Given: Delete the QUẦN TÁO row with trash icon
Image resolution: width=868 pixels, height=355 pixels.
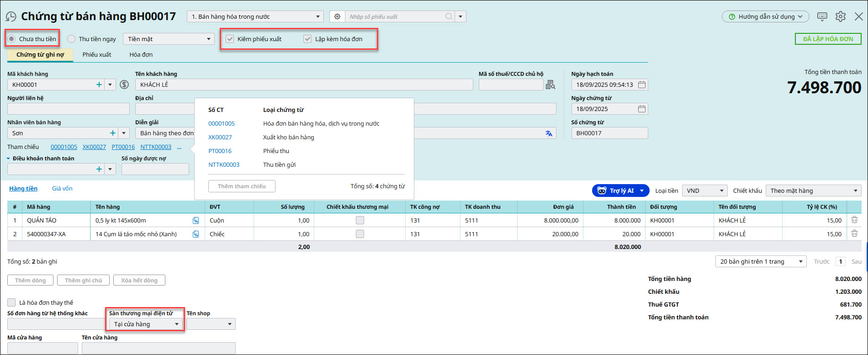Looking at the screenshot, I should 854,220.
